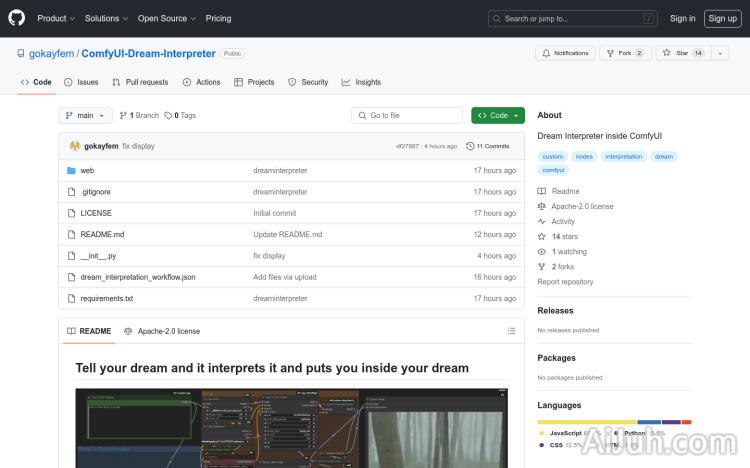The width and height of the screenshot is (750, 468).
Task: Open the Pull requests tab
Action: click(x=141, y=82)
